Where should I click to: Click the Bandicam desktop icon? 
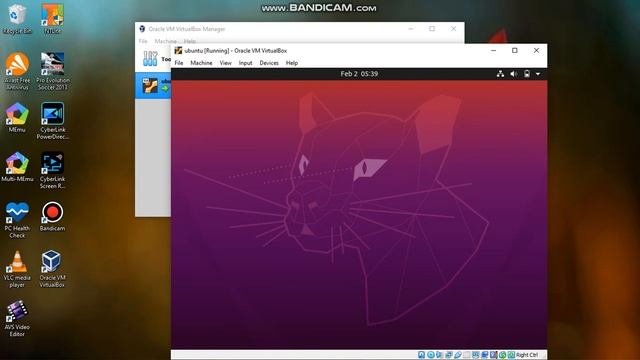pos(53,216)
